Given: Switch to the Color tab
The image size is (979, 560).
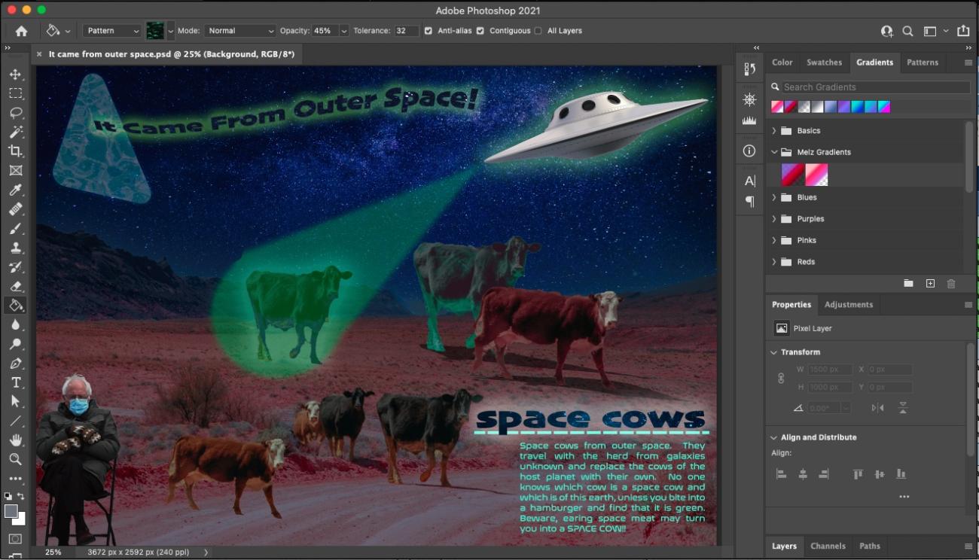Looking at the screenshot, I should 782,62.
